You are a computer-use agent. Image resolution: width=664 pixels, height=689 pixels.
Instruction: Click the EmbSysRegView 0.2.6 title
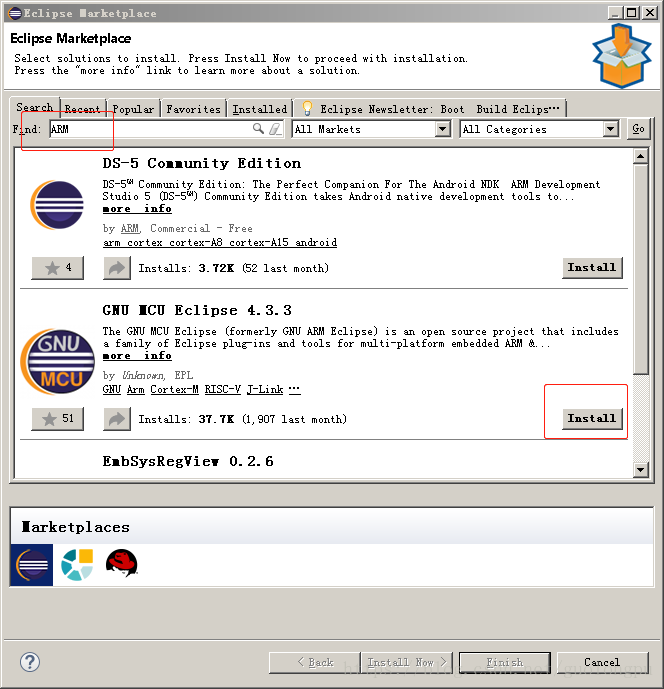click(188, 461)
